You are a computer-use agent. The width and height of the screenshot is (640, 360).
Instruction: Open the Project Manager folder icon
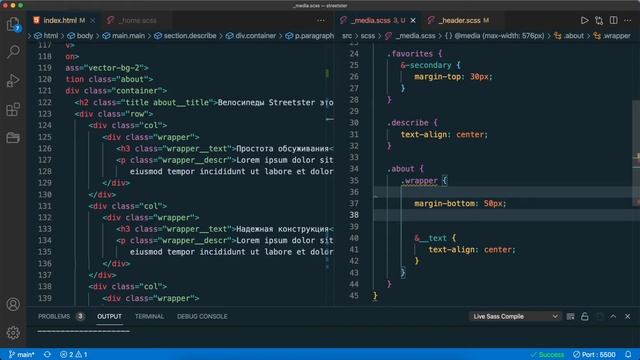[x=13, y=138]
